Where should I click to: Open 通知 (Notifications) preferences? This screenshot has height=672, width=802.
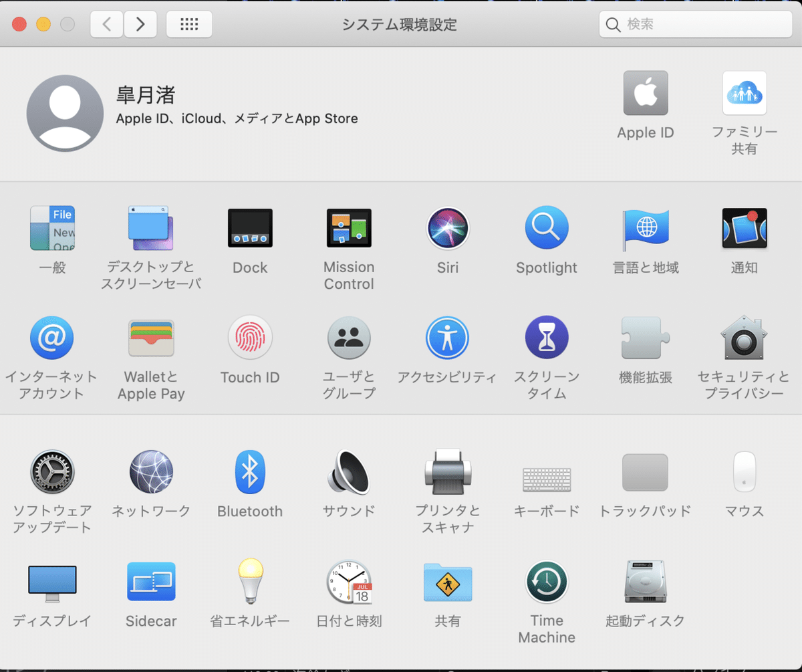745,228
